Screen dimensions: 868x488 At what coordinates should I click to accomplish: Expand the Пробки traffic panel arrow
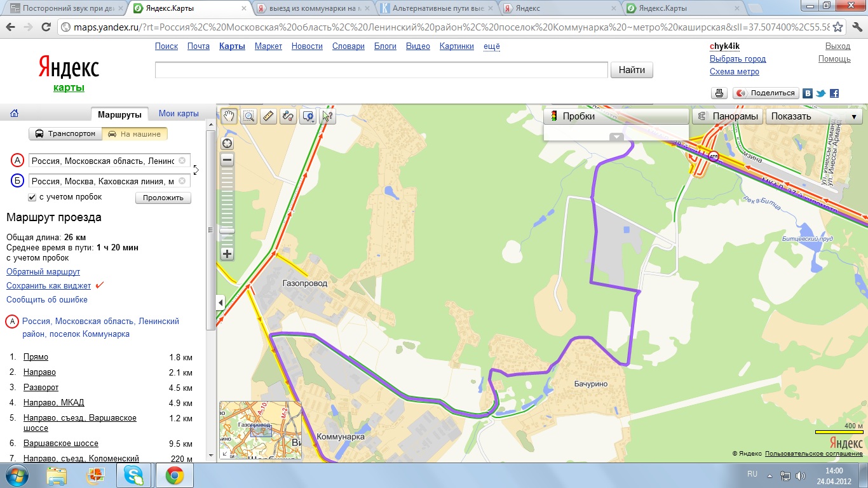(616, 137)
